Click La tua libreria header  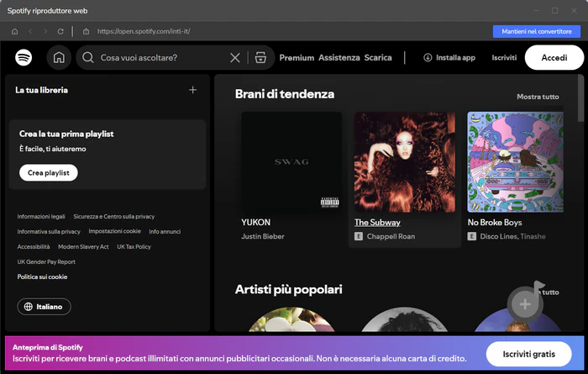(x=42, y=90)
